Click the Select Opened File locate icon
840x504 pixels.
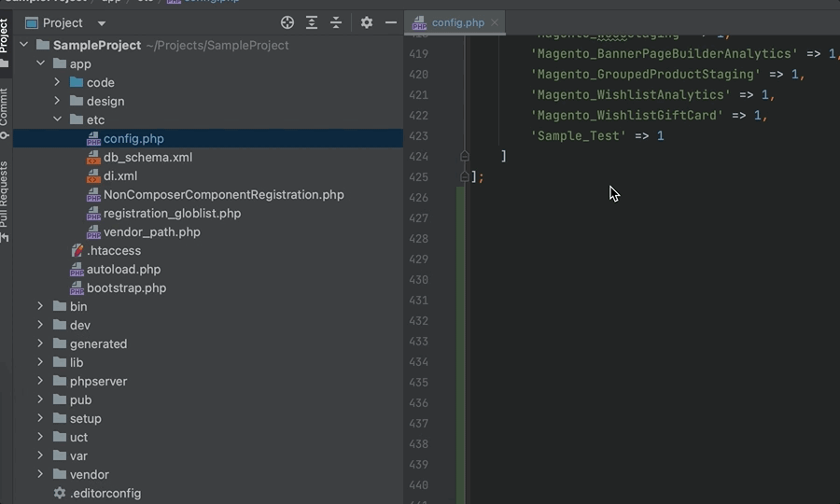pos(287,22)
